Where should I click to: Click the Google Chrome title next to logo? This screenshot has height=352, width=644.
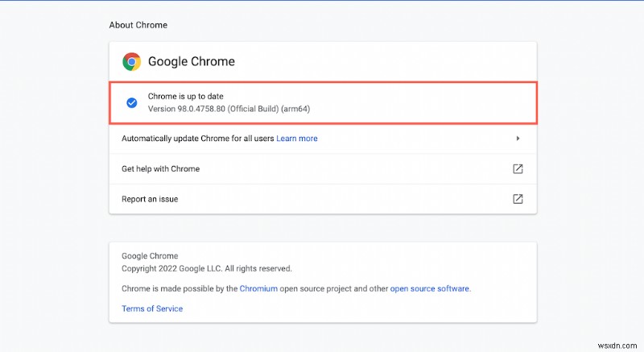pos(192,61)
